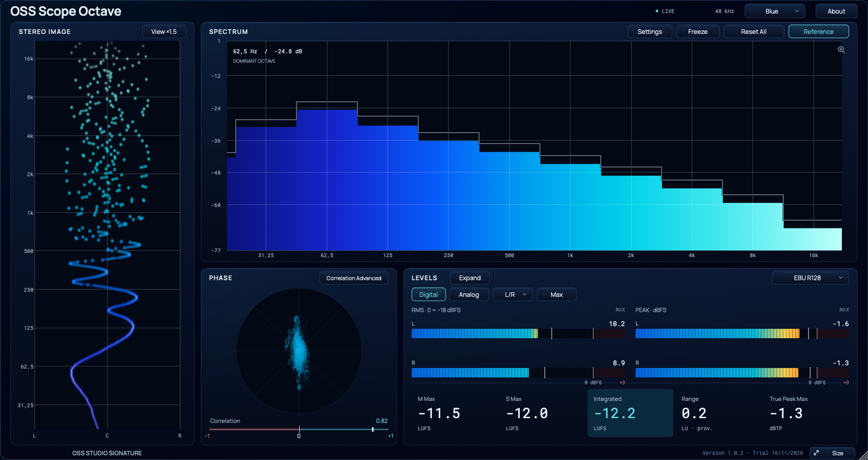This screenshot has height=460, width=868.
Task: Disable the Reference overlay toggle
Action: pyautogui.click(x=818, y=32)
